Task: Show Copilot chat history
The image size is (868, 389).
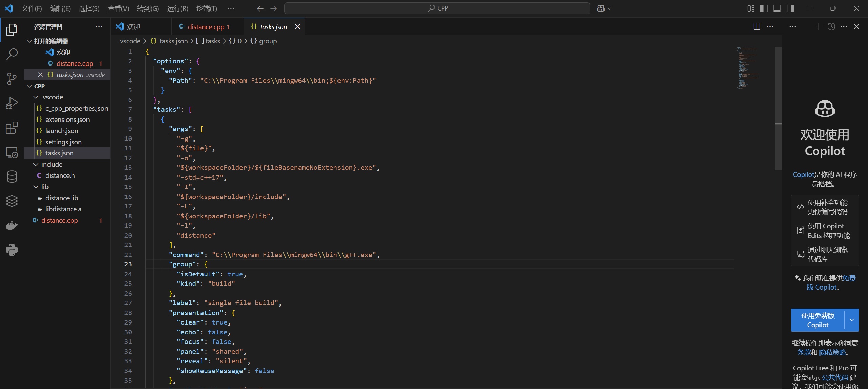Action: (831, 26)
